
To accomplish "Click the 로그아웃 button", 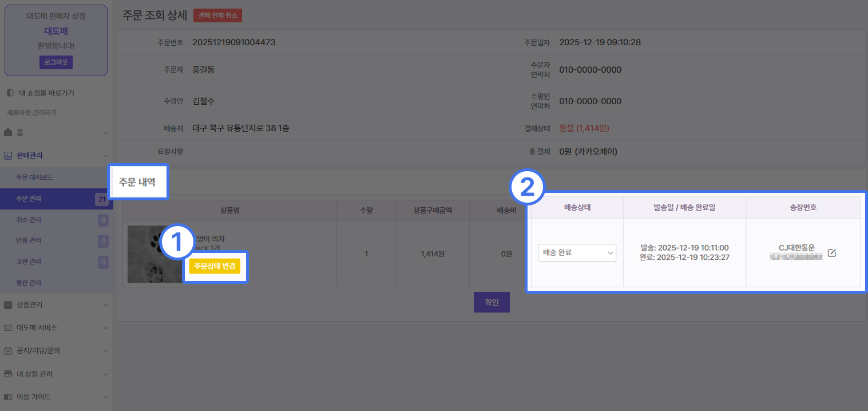I will point(56,62).
